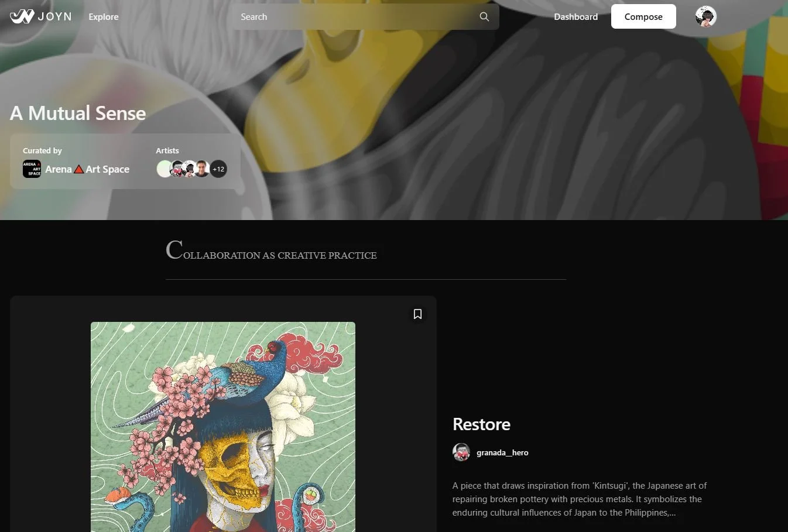
Task: Open the Restore artwork title
Action: coord(481,424)
